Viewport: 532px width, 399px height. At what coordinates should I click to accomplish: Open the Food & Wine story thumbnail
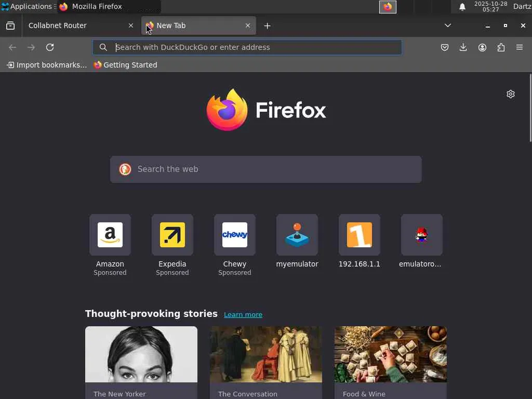tap(391, 354)
